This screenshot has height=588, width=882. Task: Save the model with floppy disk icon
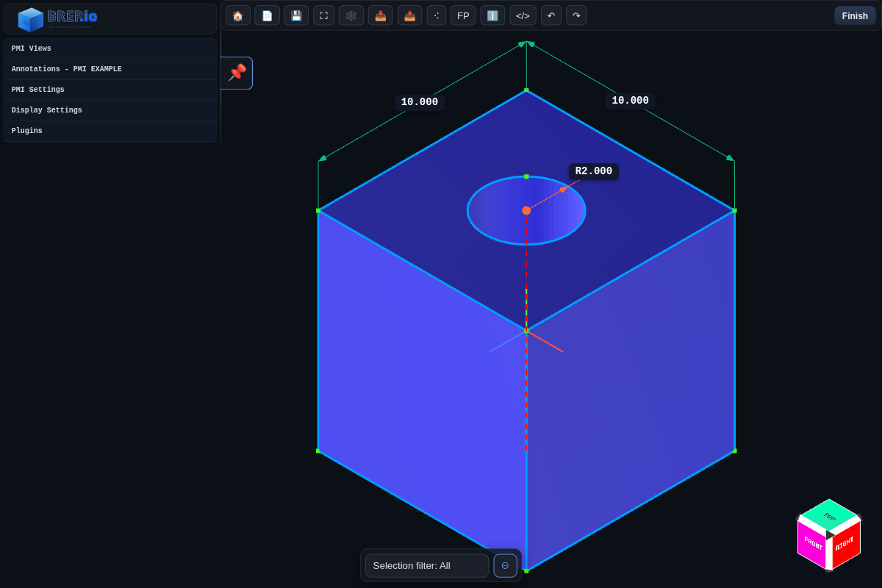(296, 15)
